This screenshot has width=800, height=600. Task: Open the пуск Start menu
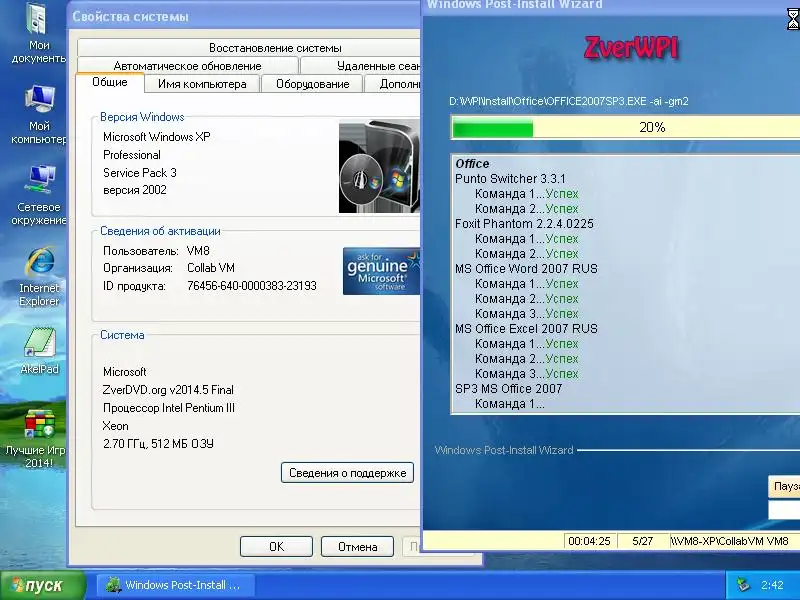[43, 585]
